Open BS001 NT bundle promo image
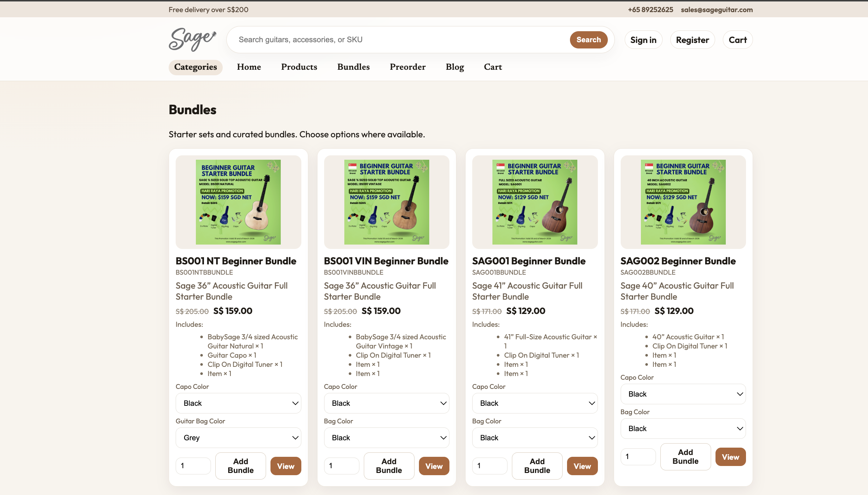The image size is (868, 495). tap(238, 202)
